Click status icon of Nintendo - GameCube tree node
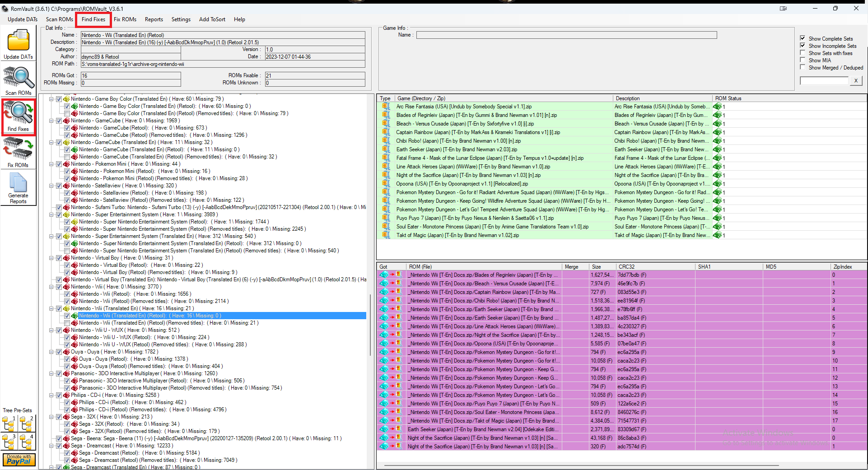Image resolution: width=868 pixels, height=470 pixels. click(x=66, y=121)
